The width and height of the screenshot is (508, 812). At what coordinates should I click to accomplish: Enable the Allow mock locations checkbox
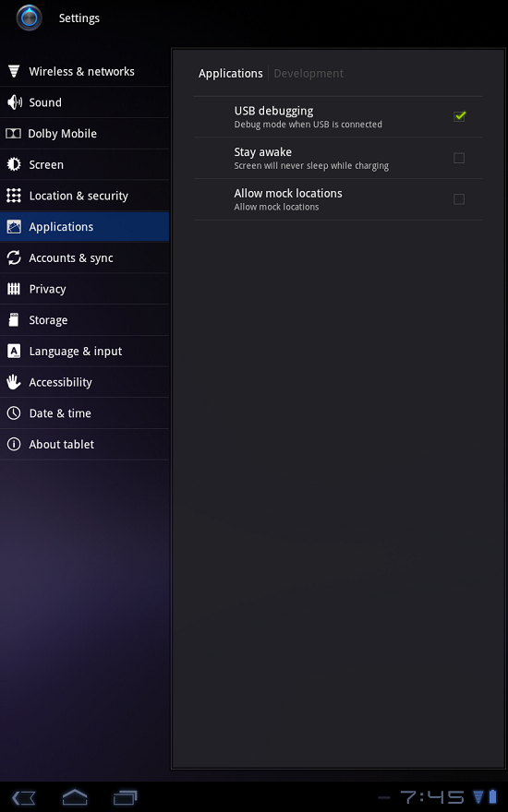(459, 199)
